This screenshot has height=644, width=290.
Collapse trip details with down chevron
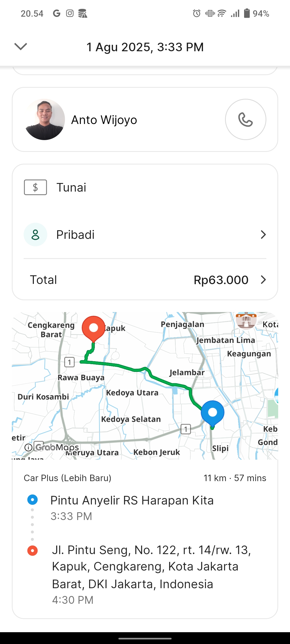point(21,47)
